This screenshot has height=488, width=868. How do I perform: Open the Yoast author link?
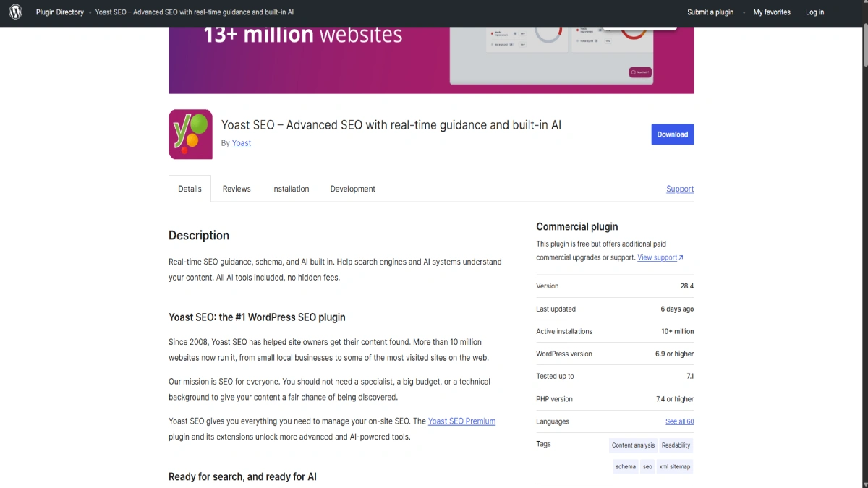point(242,143)
